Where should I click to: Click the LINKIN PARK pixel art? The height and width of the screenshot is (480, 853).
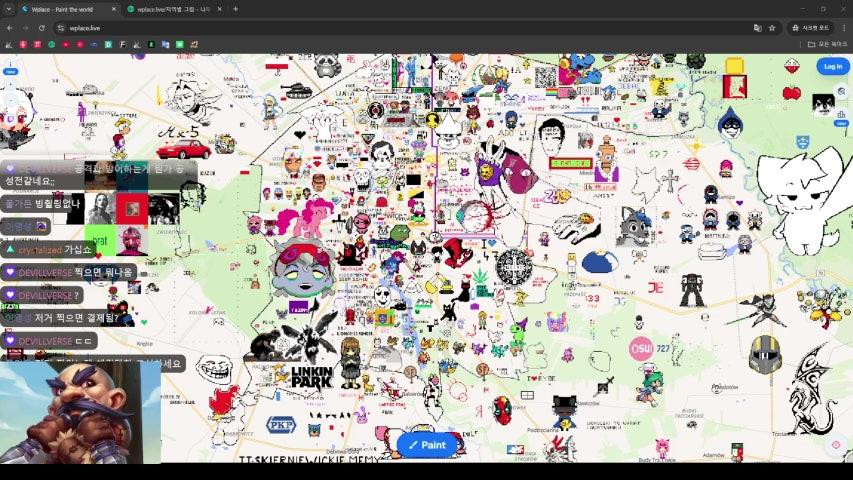312,377
